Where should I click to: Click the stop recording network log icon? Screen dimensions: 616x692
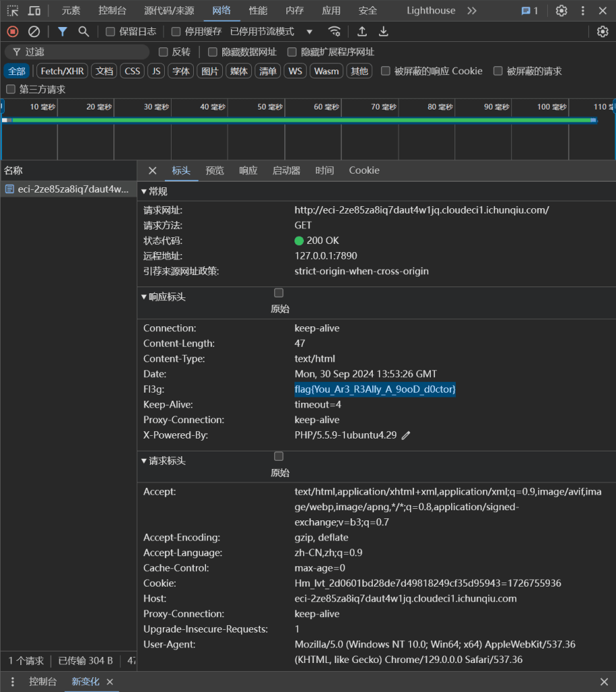(x=12, y=32)
